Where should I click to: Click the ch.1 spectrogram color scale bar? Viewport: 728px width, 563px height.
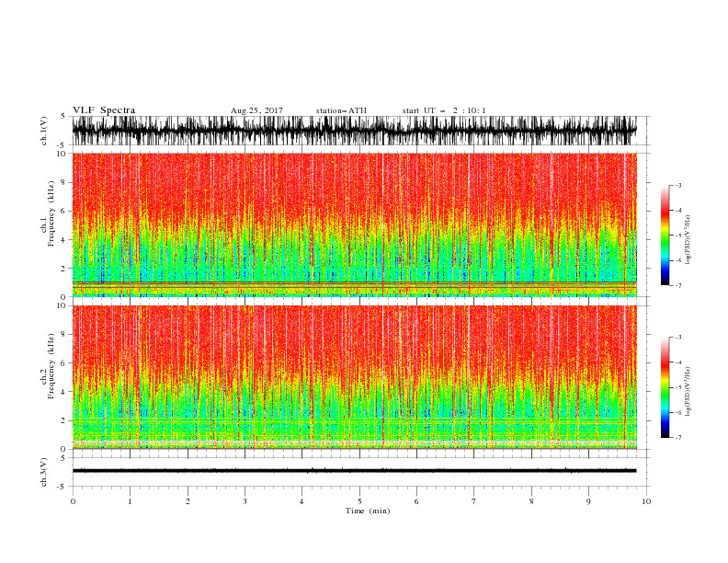coord(665,236)
